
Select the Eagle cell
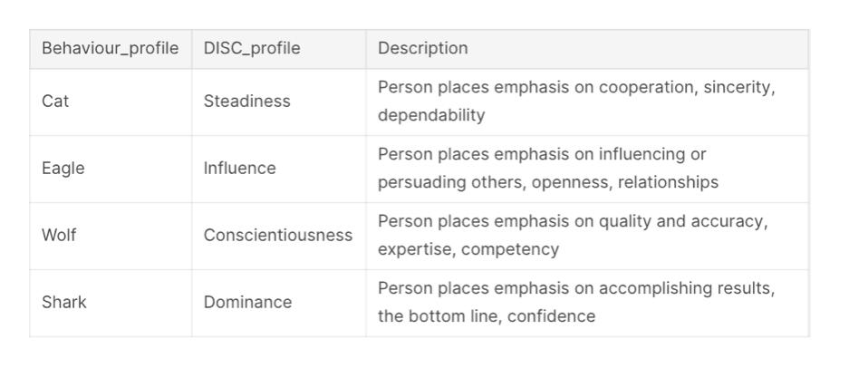click(x=111, y=169)
